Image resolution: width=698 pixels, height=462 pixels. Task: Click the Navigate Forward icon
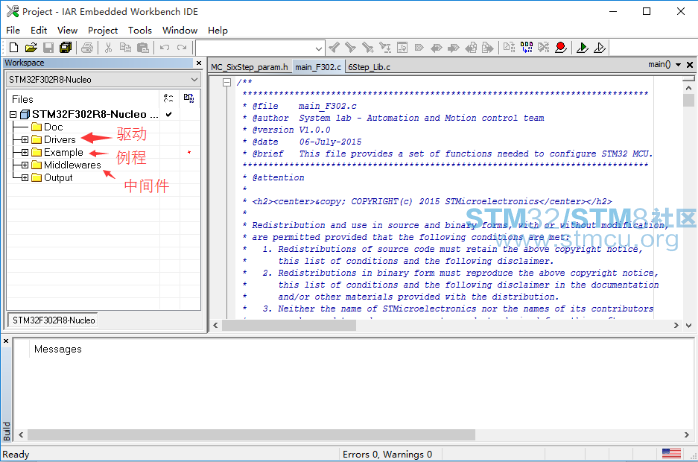[x=488, y=48]
